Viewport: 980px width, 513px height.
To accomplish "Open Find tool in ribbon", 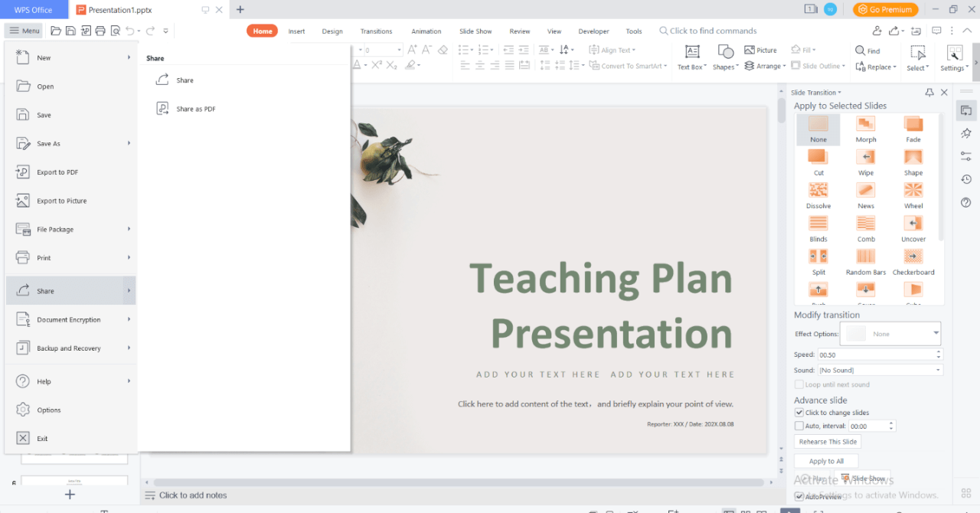I will click(867, 51).
